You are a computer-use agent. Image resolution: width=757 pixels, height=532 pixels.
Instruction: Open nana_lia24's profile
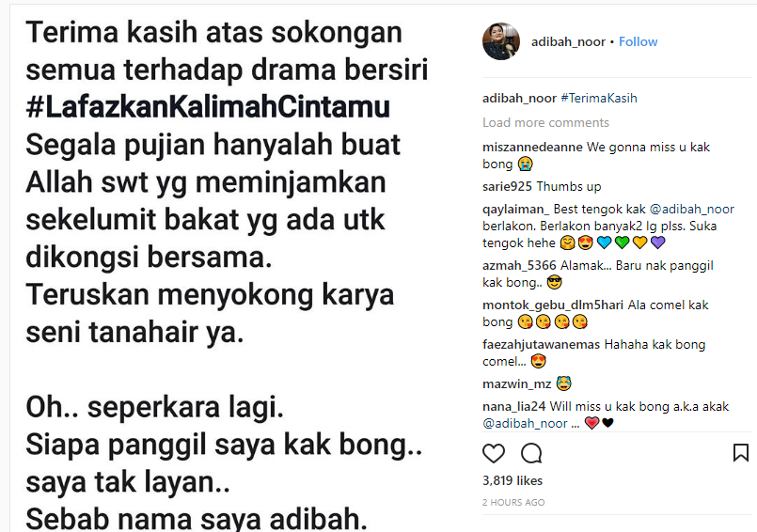tap(514, 407)
